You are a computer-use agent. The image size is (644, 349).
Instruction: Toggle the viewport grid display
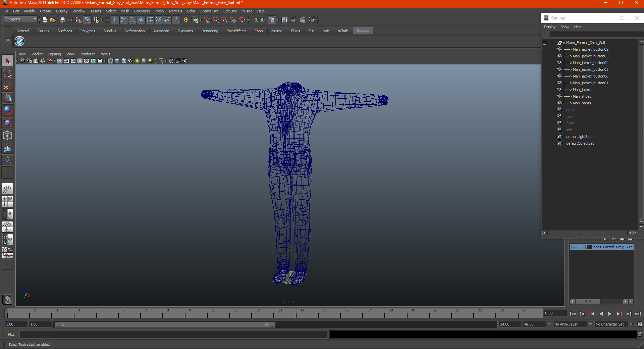point(60,61)
